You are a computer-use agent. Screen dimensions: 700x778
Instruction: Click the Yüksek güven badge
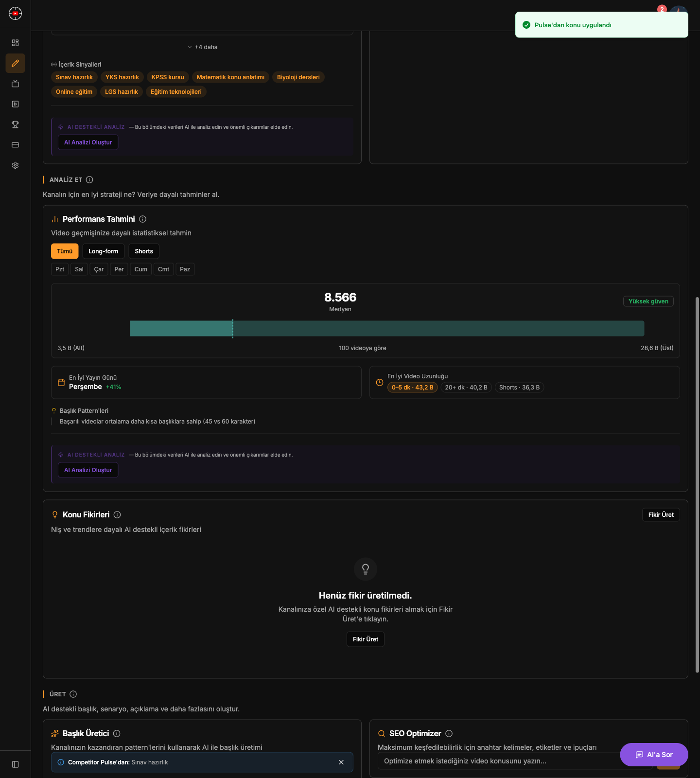click(x=648, y=301)
